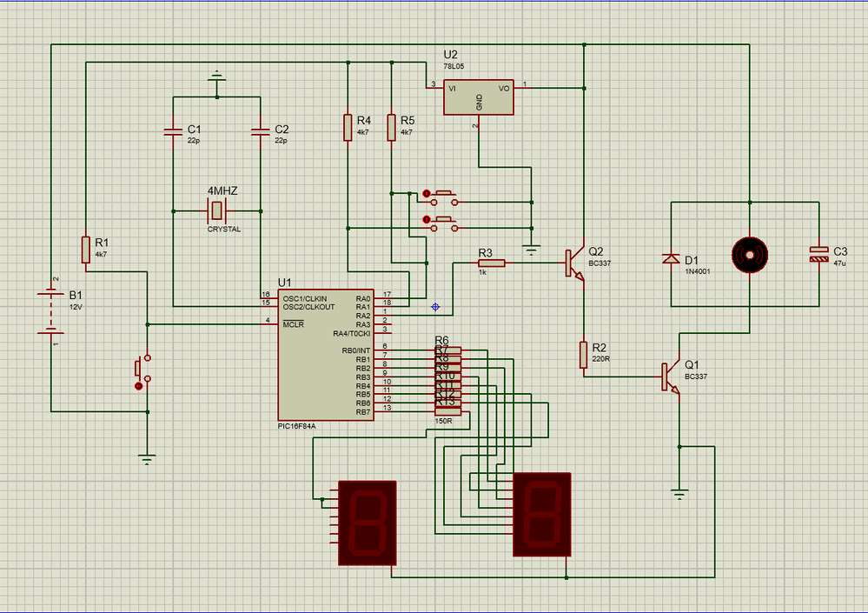Click the D1 1N4001 diode

click(671, 259)
